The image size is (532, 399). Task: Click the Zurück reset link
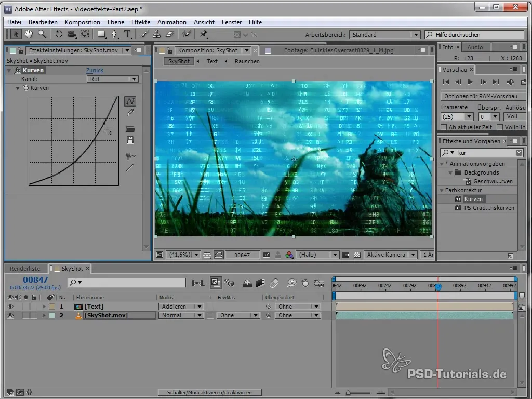click(95, 70)
